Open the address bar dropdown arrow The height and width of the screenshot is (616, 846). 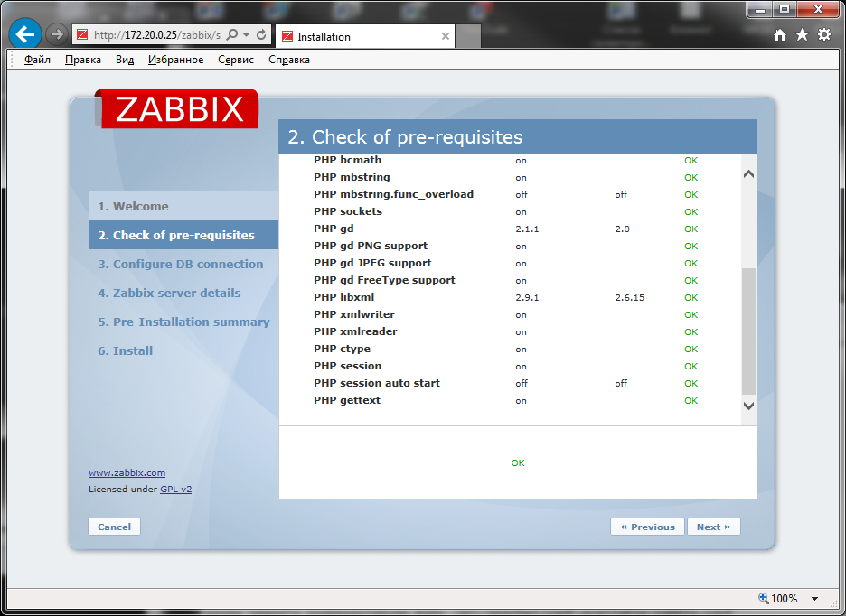coord(247,35)
